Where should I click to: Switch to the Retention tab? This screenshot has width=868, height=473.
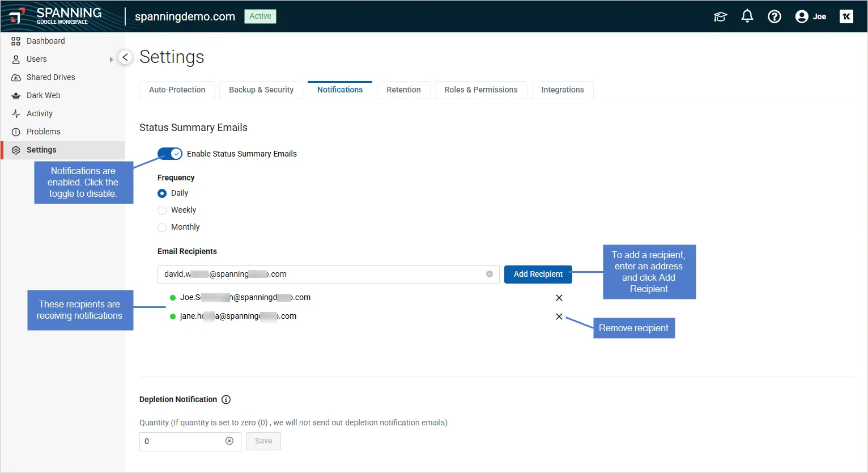click(x=403, y=90)
